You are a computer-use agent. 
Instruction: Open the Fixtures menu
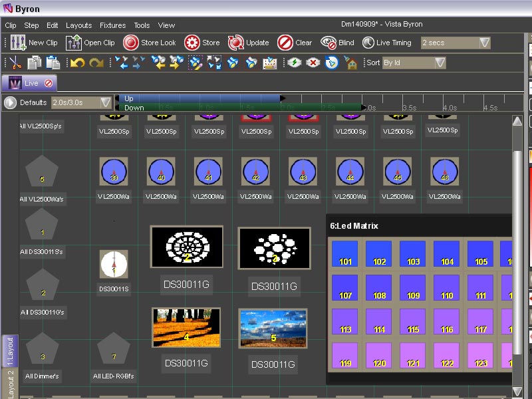pyautogui.click(x=112, y=25)
